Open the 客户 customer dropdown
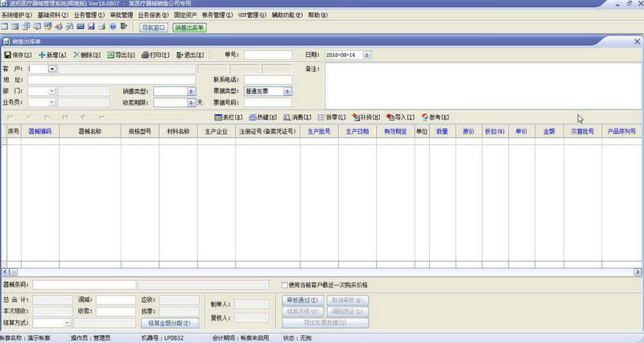This screenshot has width=644, height=343. (52, 69)
